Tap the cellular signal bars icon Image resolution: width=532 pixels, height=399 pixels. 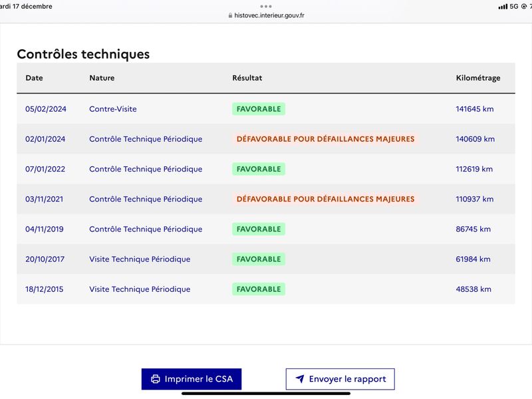503,7
